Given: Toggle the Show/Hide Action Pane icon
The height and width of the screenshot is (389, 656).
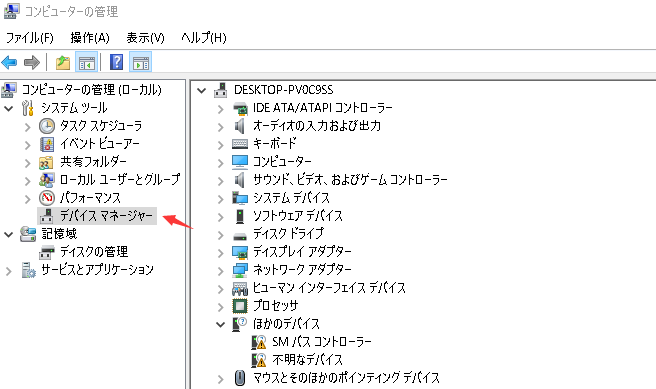Looking at the screenshot, I should pyautogui.click(x=141, y=63).
